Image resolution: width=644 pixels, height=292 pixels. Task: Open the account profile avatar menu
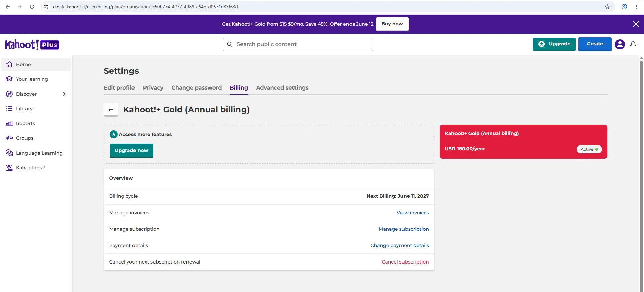620,44
